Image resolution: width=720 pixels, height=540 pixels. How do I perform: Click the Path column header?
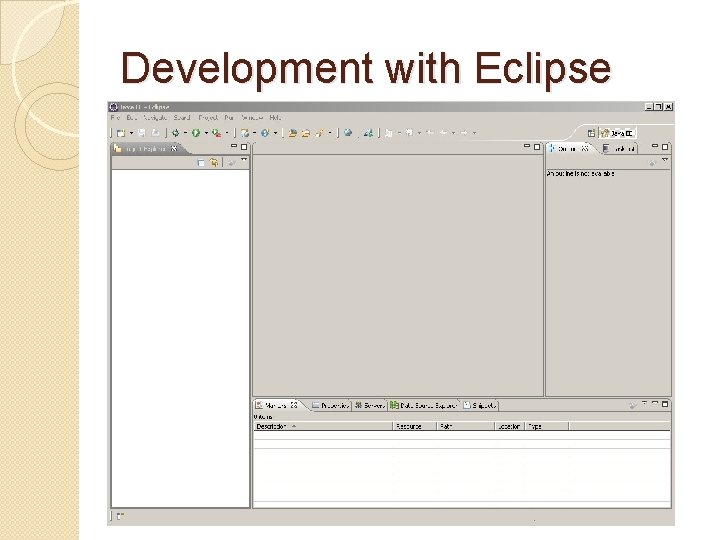tap(465, 426)
